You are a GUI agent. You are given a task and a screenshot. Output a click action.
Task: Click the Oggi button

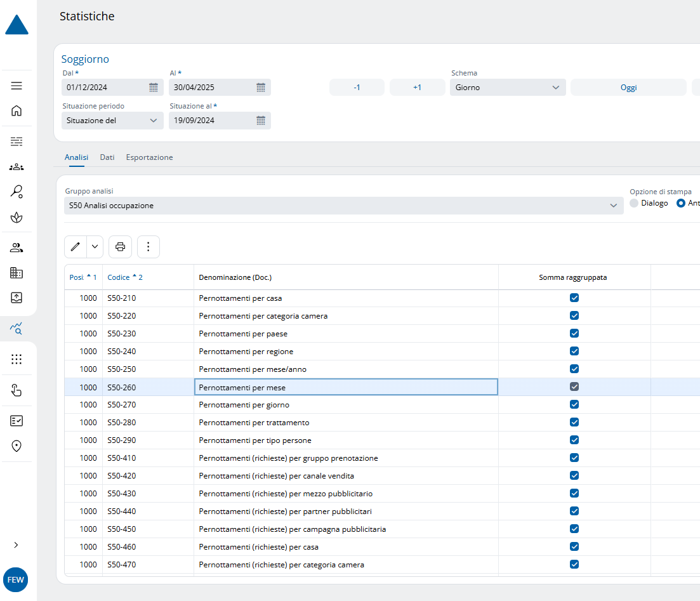[x=628, y=88]
